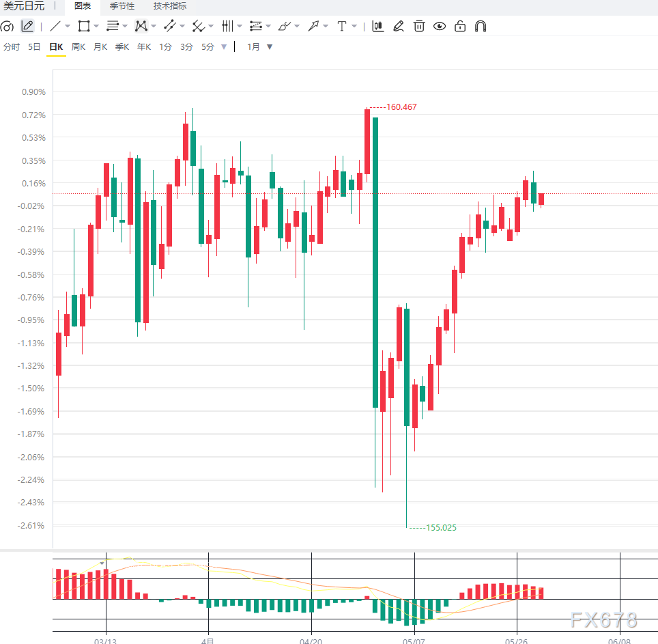658x644 pixels.
Task: Click the 04/20 date label
Action: pyautogui.click(x=311, y=641)
